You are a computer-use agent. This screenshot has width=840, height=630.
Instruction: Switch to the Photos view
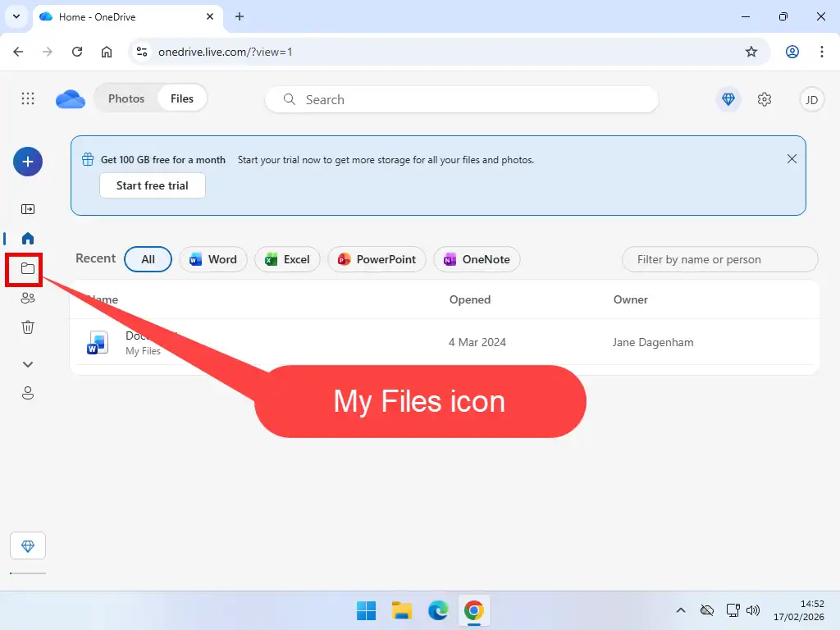(x=126, y=98)
